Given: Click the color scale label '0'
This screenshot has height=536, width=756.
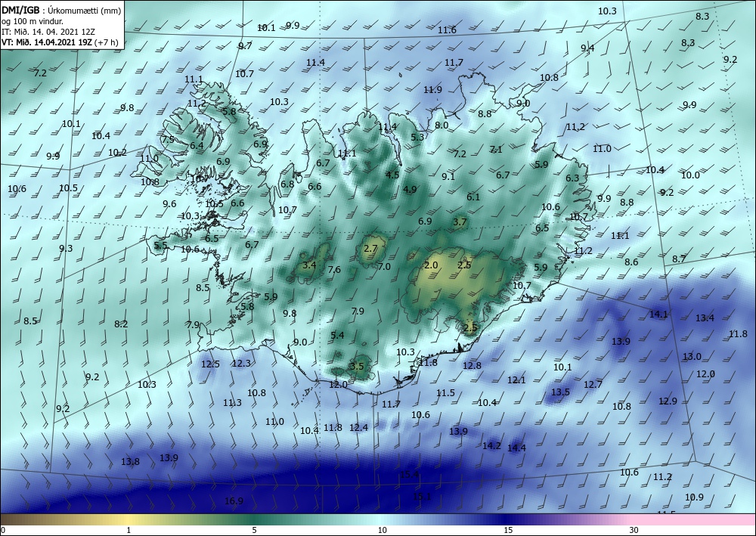Looking at the screenshot, I should click(x=2, y=530).
